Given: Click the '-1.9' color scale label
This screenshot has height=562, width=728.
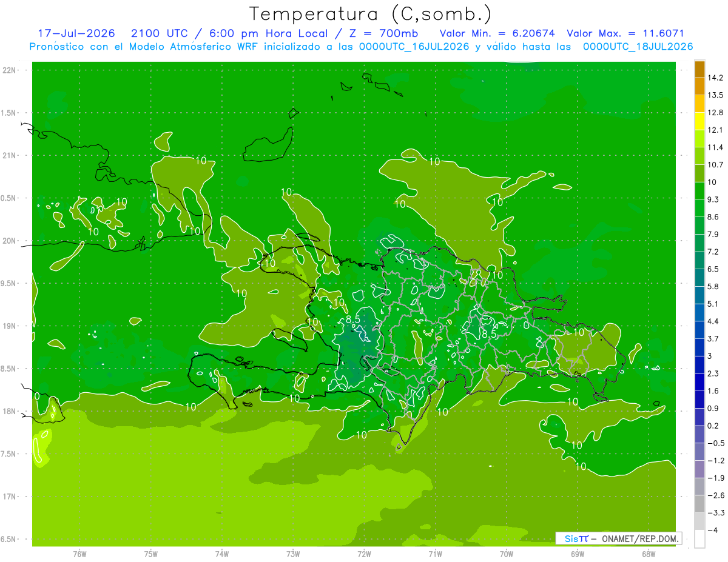Looking at the screenshot, I should click(x=716, y=478).
